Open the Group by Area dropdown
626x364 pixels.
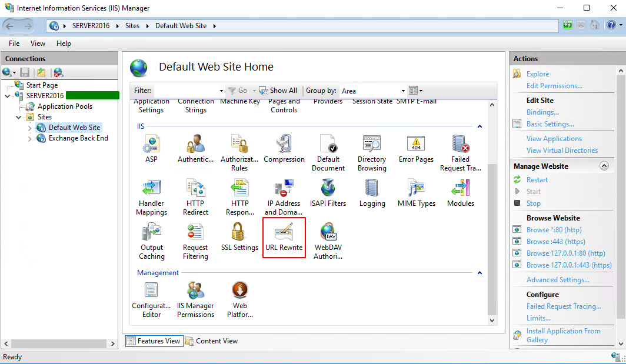tap(403, 91)
